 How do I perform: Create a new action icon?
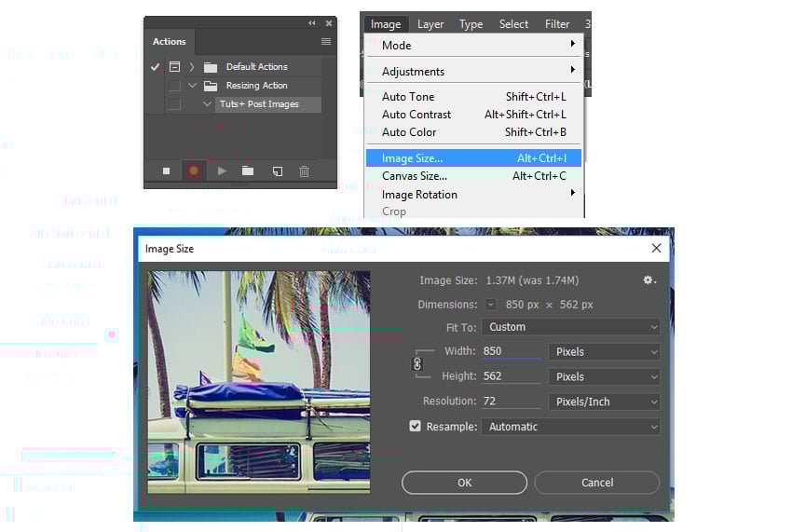(x=278, y=171)
